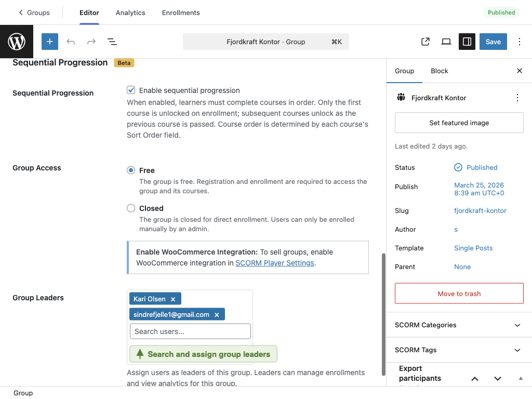Click the undo arrow
532x399 pixels.
point(71,41)
